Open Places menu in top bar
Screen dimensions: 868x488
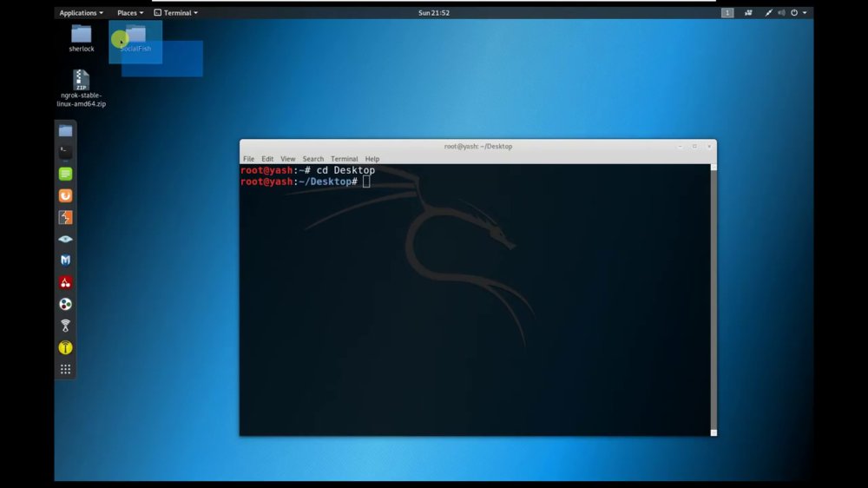(x=129, y=13)
